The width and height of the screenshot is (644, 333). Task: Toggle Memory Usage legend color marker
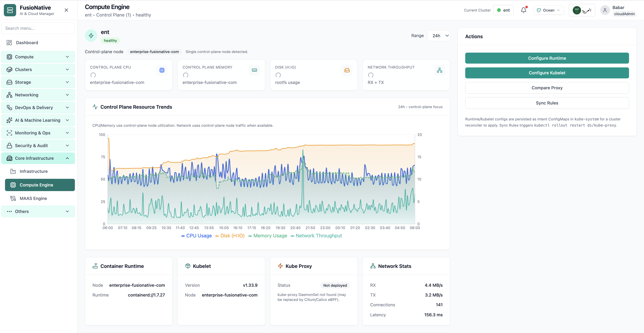click(250, 236)
